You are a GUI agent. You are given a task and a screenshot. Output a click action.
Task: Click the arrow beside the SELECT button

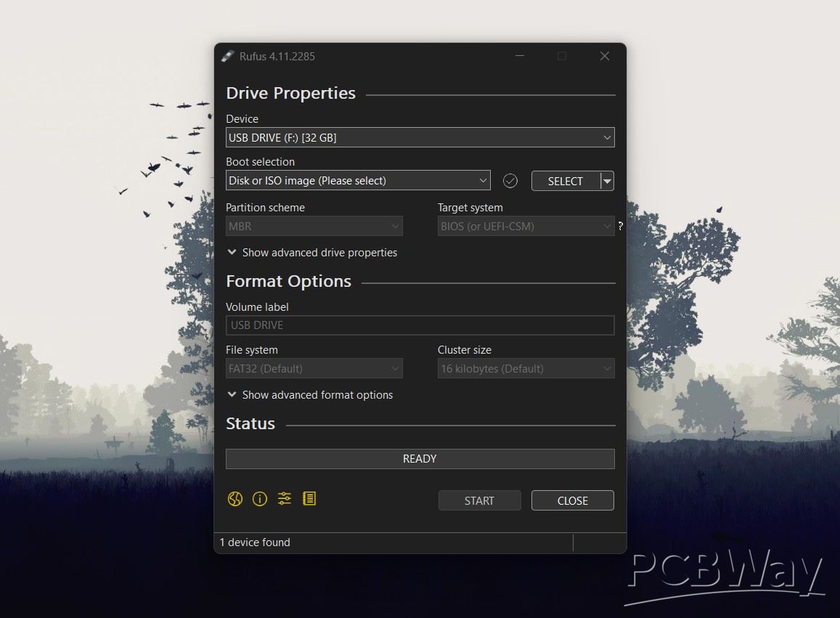pyautogui.click(x=608, y=181)
